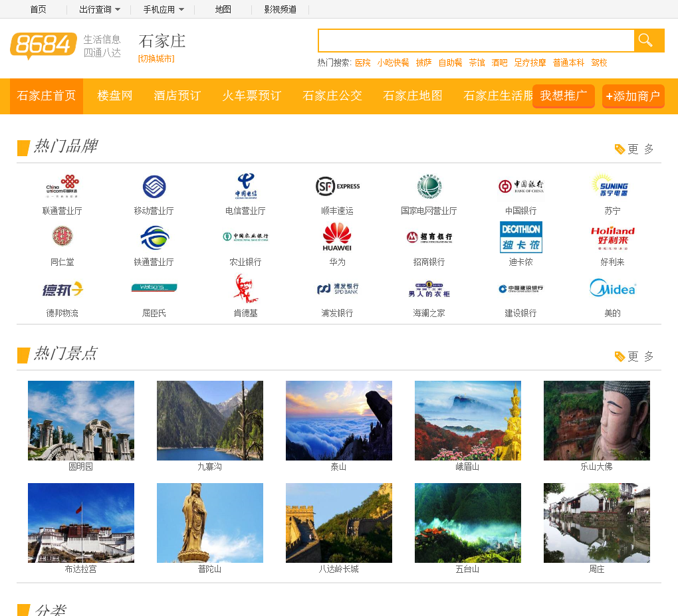Screen dimensions: 678x616
Task: Click 更多 beside 热门景点 heading
Action: 634,357
